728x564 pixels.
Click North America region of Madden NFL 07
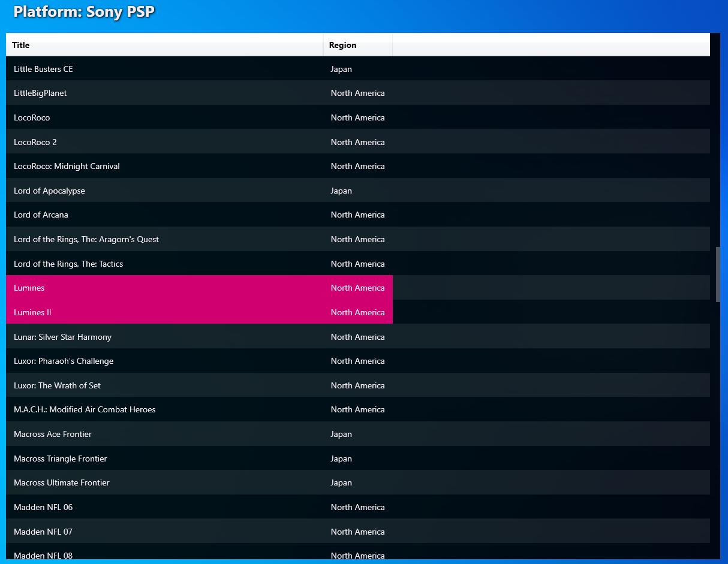(x=357, y=532)
